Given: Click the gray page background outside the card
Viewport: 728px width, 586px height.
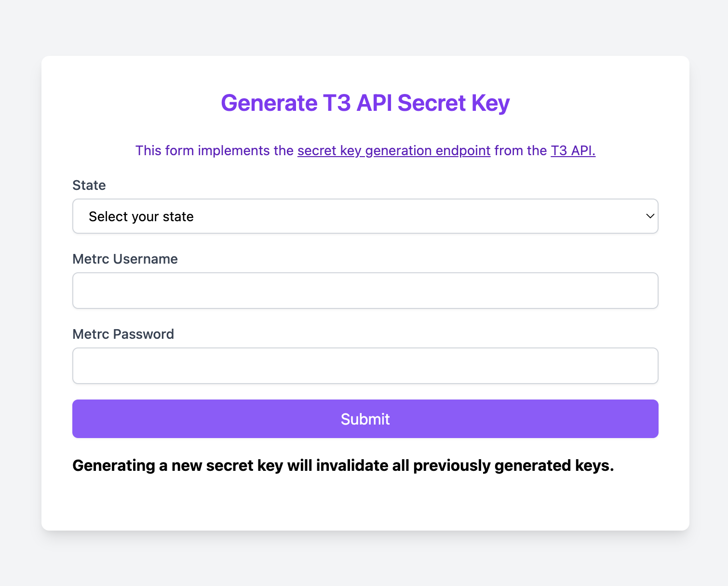Looking at the screenshot, I should 19,289.
